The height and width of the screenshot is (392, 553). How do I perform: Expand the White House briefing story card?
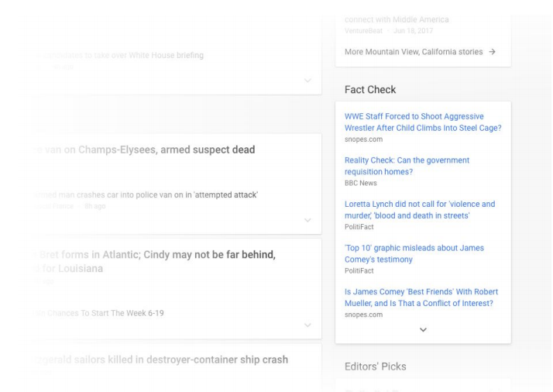tap(307, 81)
